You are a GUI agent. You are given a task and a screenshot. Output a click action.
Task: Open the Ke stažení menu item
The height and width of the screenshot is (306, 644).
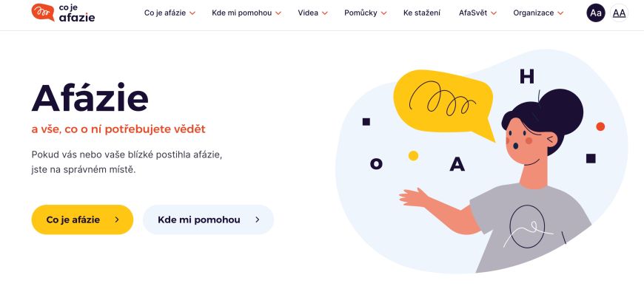422,13
